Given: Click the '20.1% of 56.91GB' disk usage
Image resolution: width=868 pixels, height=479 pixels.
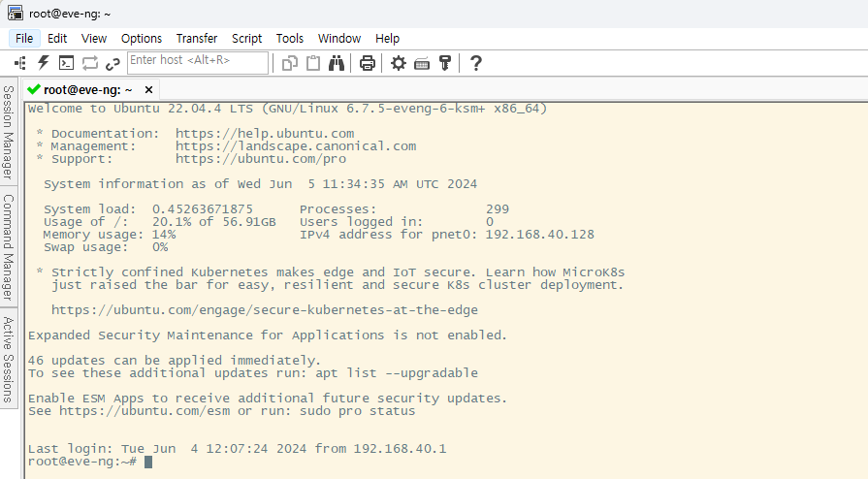Looking at the screenshot, I should click(213, 222).
